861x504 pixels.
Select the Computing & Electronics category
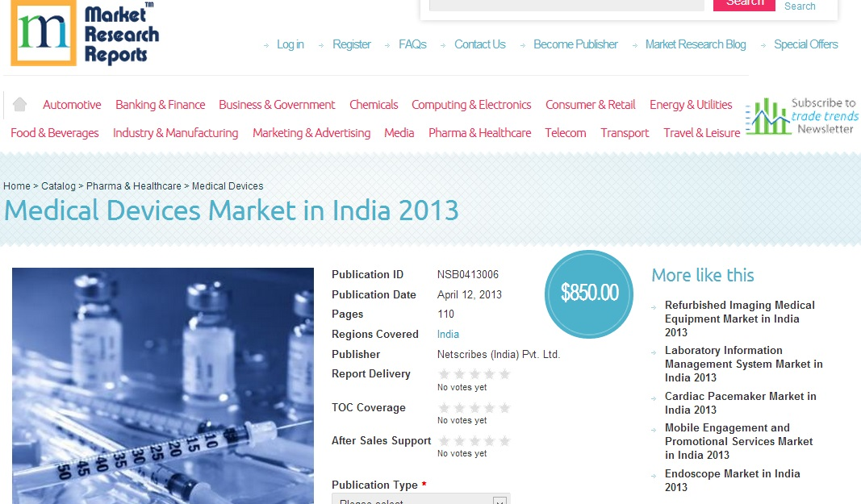[471, 105]
